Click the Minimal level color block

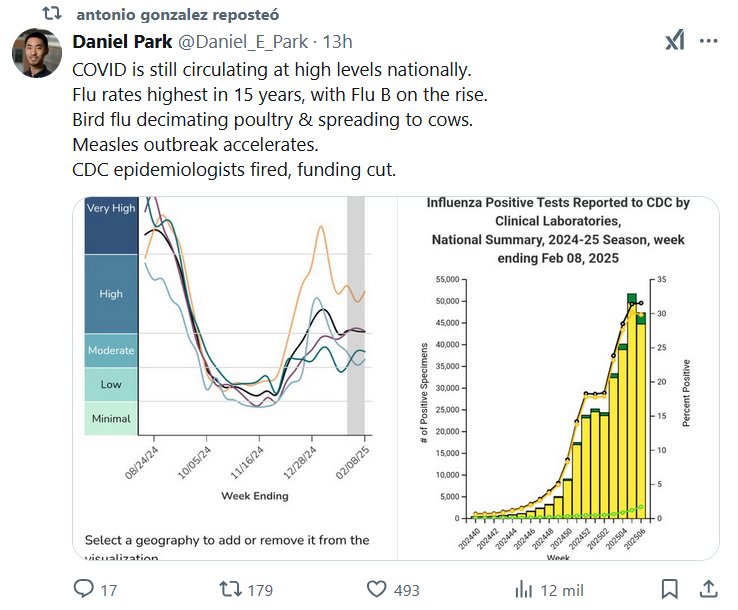click(111, 418)
